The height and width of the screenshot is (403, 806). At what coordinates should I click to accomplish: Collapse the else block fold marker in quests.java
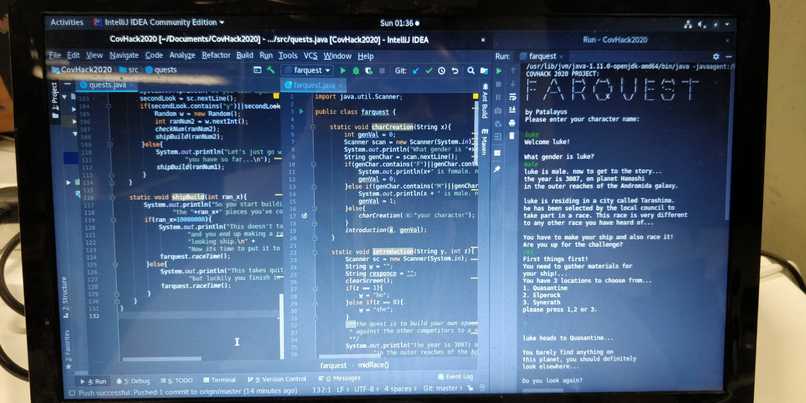(x=109, y=145)
